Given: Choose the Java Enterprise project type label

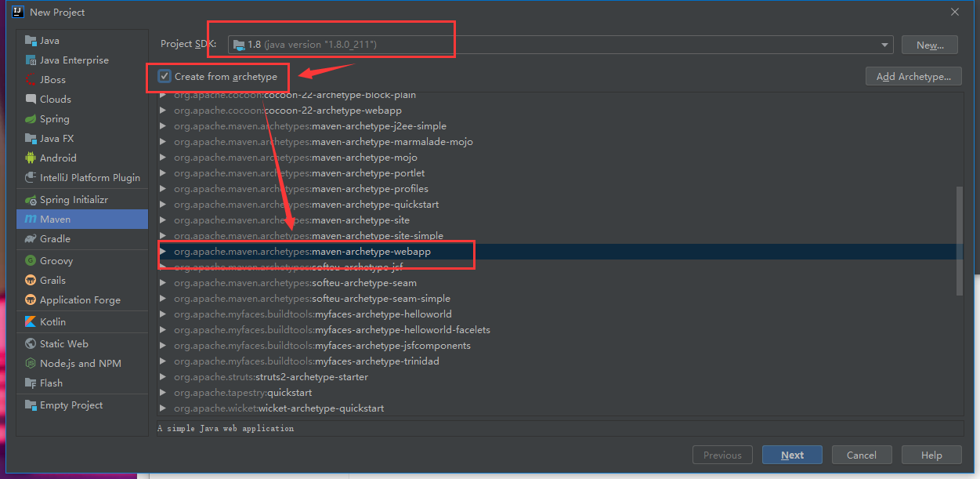Looking at the screenshot, I should point(74,60).
